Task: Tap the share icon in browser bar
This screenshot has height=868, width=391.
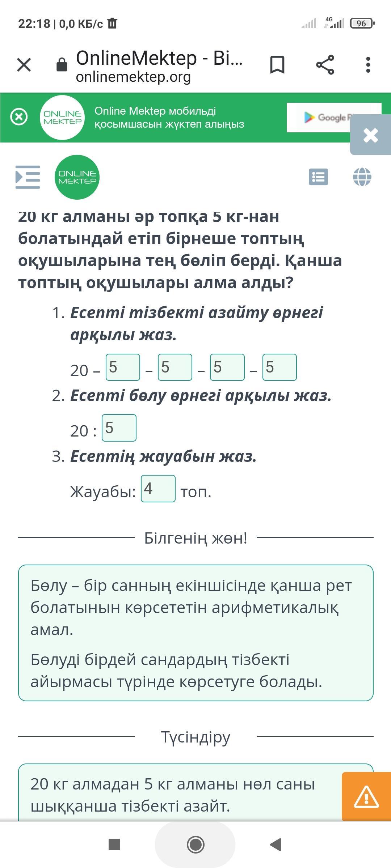Action: (325, 65)
